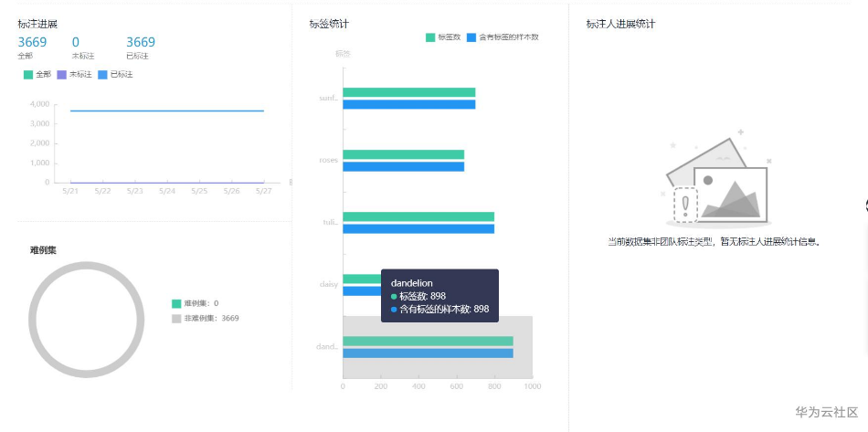868x432 pixels.
Task: Click the unlabeled count 0
Action: pyautogui.click(x=76, y=42)
